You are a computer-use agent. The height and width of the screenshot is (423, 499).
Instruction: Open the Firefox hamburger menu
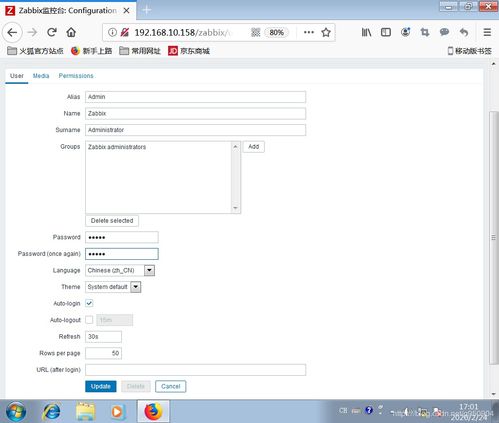pyautogui.click(x=487, y=32)
